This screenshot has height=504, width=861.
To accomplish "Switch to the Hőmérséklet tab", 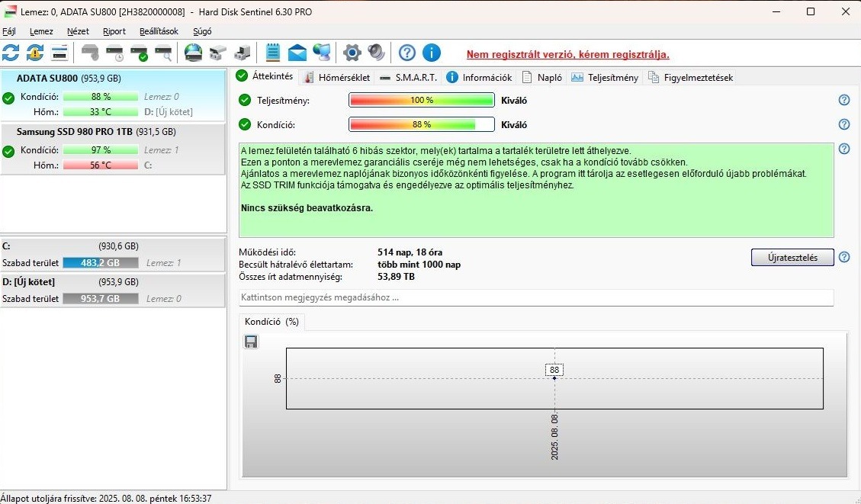I will pyautogui.click(x=337, y=78).
